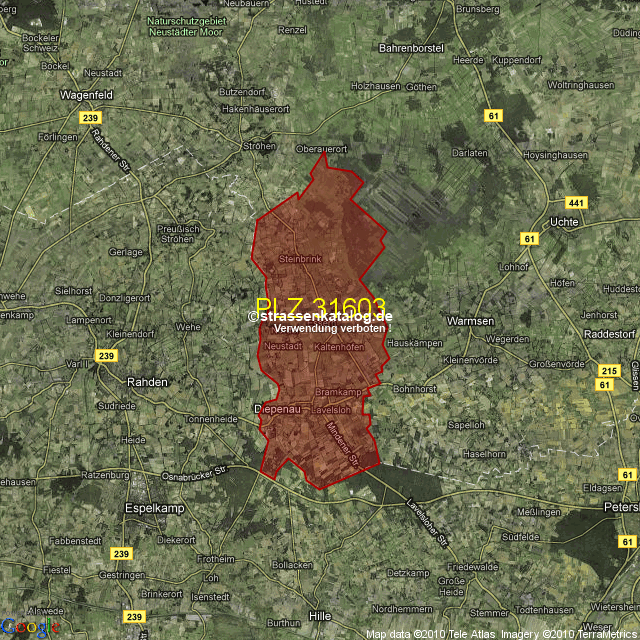The image size is (640, 640).
Task: Click the yellow PLZ 31603 label
Action: (x=320, y=307)
